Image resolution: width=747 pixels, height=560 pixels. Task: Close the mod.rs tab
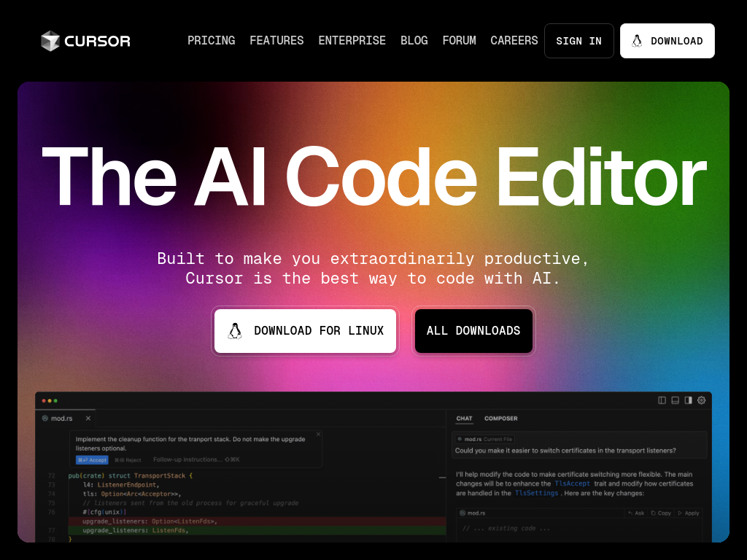(x=88, y=418)
